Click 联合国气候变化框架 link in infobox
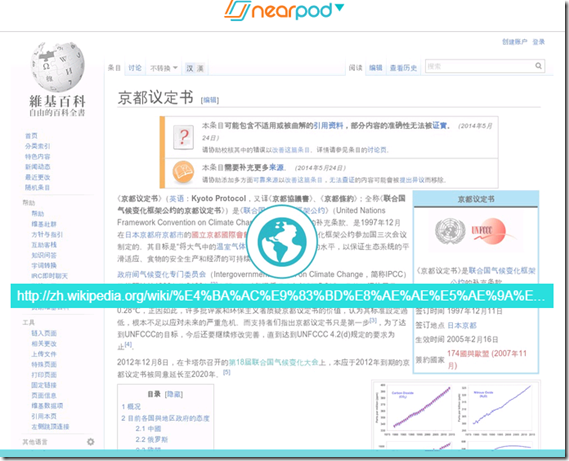The image size is (569, 461). point(502,270)
